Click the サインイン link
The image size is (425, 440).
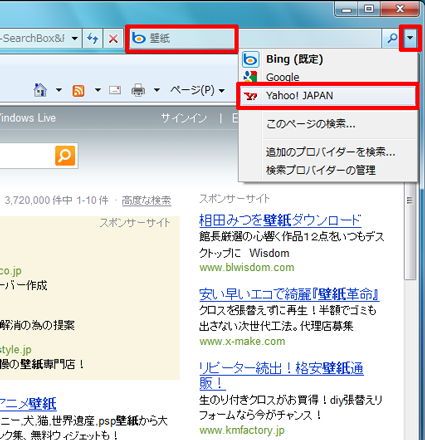pyautogui.click(x=184, y=118)
